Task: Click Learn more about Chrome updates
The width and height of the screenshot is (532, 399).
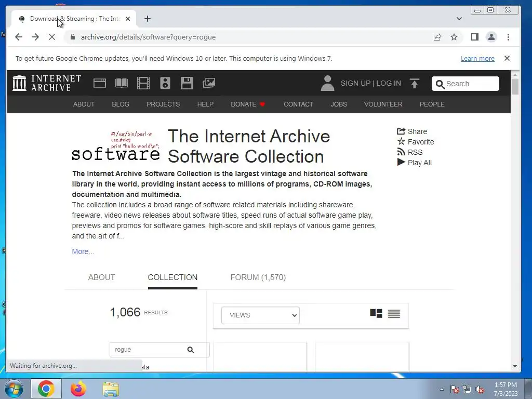Action: click(x=477, y=58)
